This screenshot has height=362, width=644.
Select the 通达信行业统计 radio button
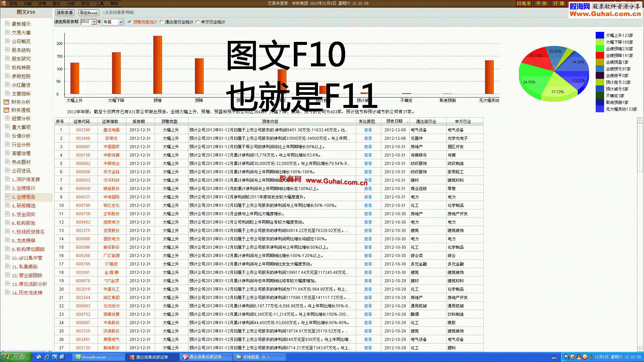[x=162, y=22]
